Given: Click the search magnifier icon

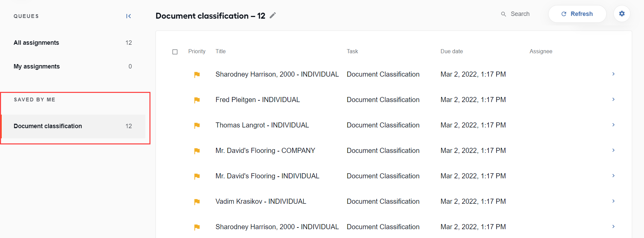Looking at the screenshot, I should pos(503,14).
